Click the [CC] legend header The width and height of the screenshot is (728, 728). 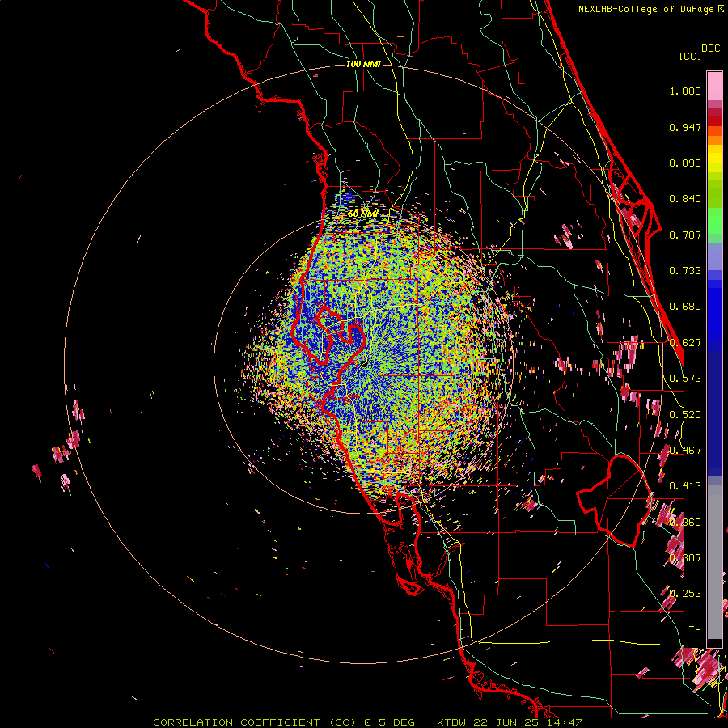pyautogui.click(x=690, y=56)
